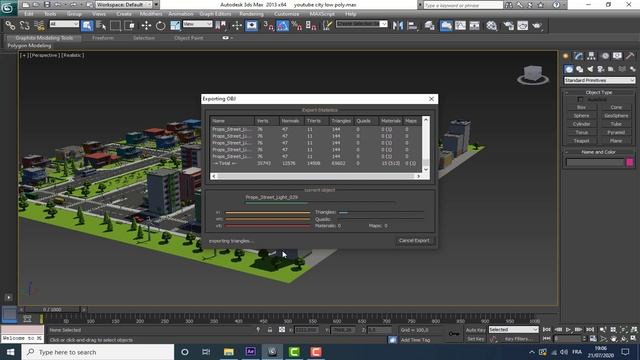Collapse the Name and Color rollout

(x=599, y=152)
